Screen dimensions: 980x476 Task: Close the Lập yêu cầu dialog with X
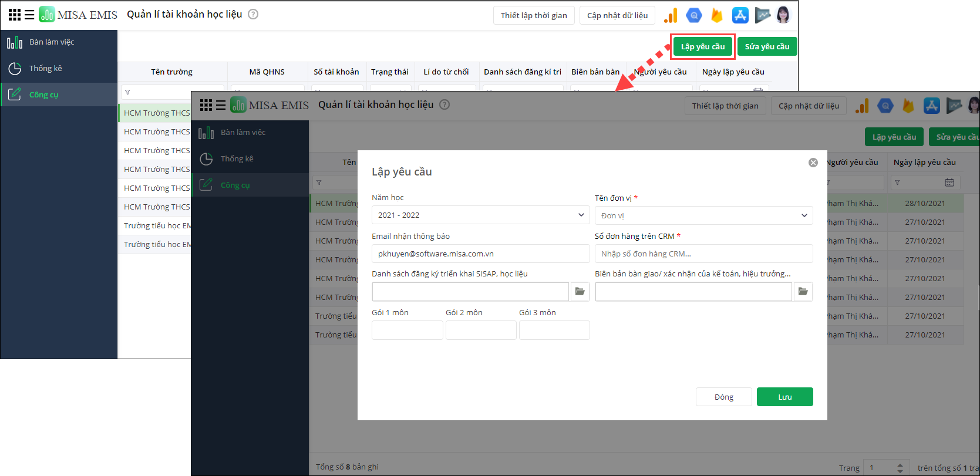point(813,163)
